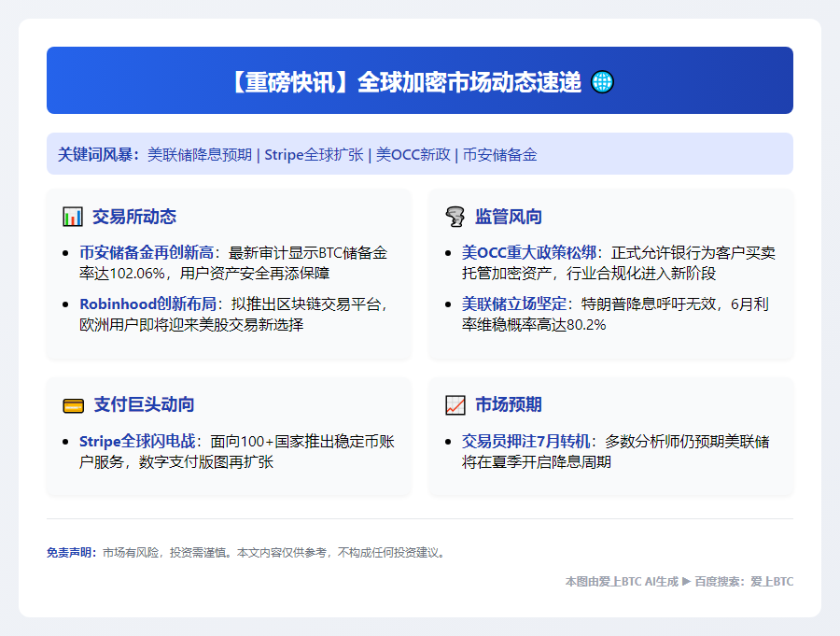Click the 【重磅快讯】 title banner

click(x=420, y=80)
